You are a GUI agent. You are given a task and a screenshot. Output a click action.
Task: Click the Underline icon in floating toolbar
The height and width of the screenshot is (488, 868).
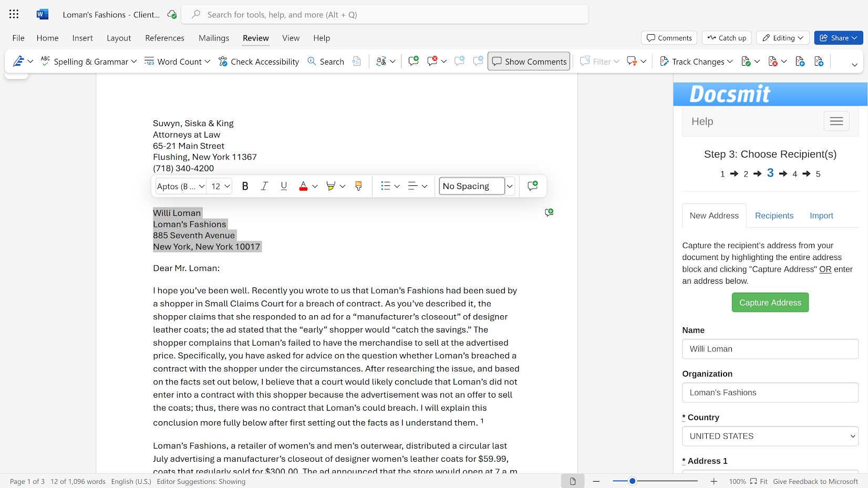pos(284,186)
